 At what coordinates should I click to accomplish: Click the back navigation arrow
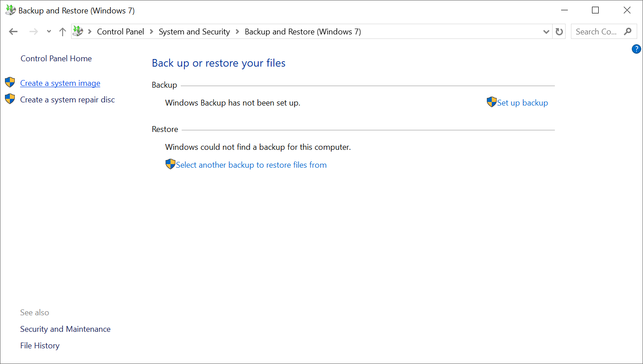click(x=13, y=32)
